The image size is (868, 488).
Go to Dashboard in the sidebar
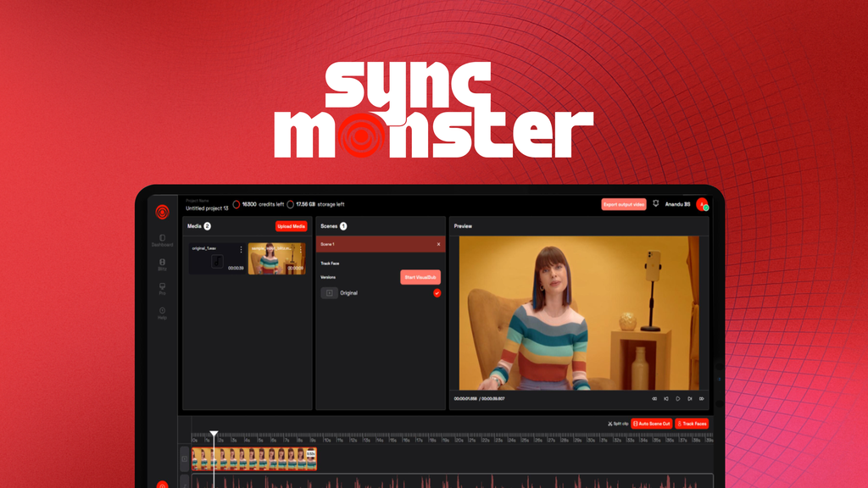pyautogui.click(x=162, y=238)
